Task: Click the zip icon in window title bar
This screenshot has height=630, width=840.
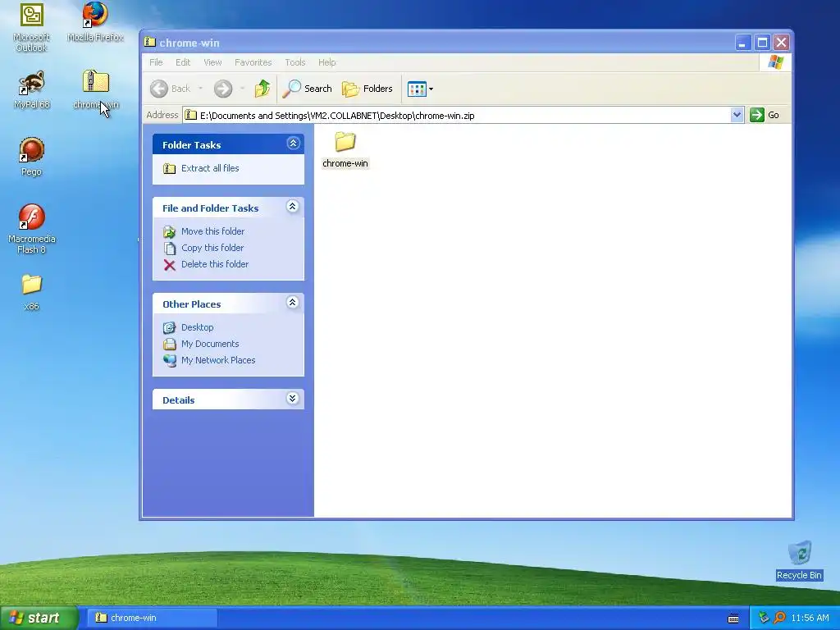Action: pos(150,43)
